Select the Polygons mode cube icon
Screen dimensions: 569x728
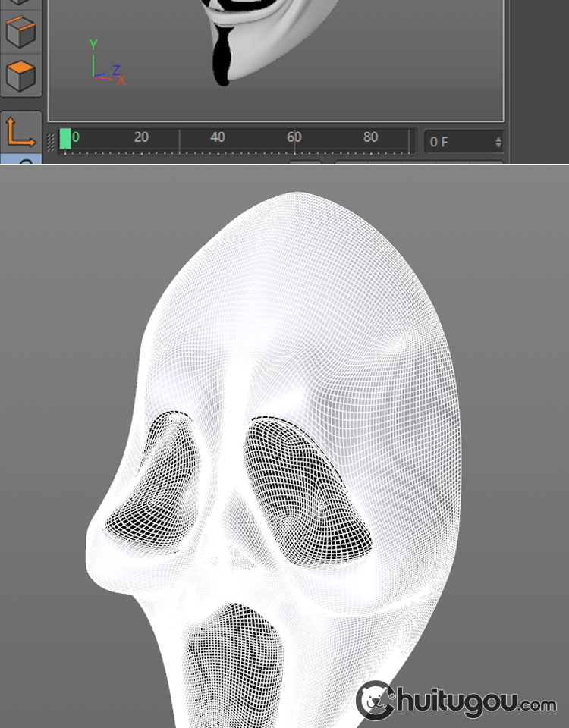coord(20,76)
